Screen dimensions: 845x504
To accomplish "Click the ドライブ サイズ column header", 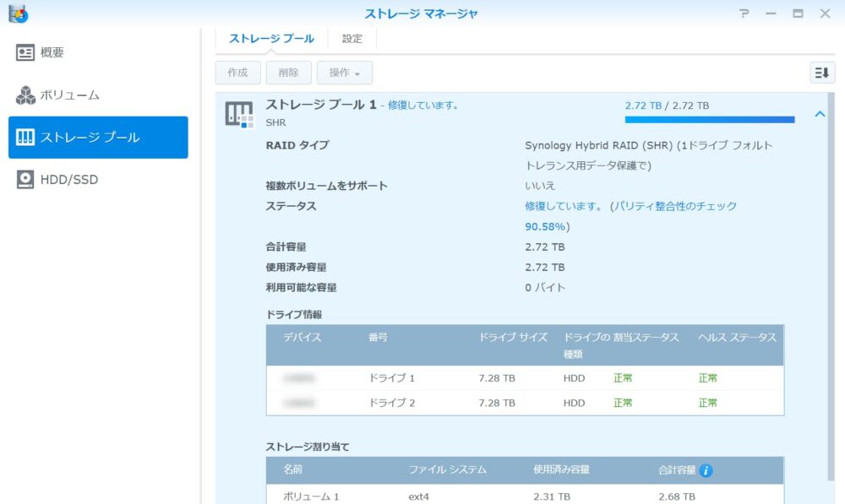I will pos(513,338).
